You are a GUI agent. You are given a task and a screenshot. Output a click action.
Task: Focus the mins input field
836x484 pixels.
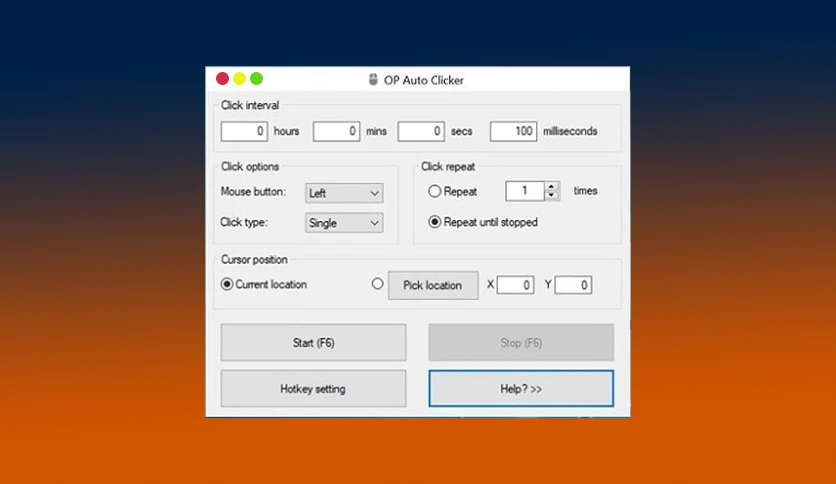pos(336,131)
